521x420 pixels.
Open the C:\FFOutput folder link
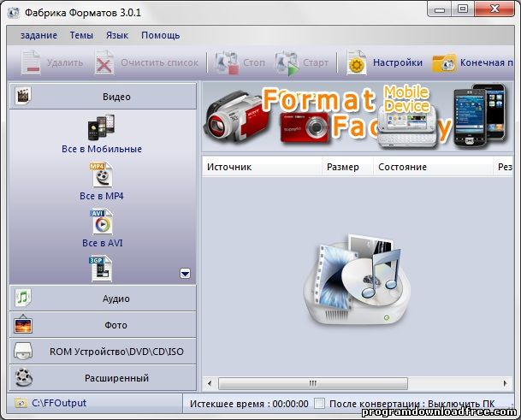59,403
